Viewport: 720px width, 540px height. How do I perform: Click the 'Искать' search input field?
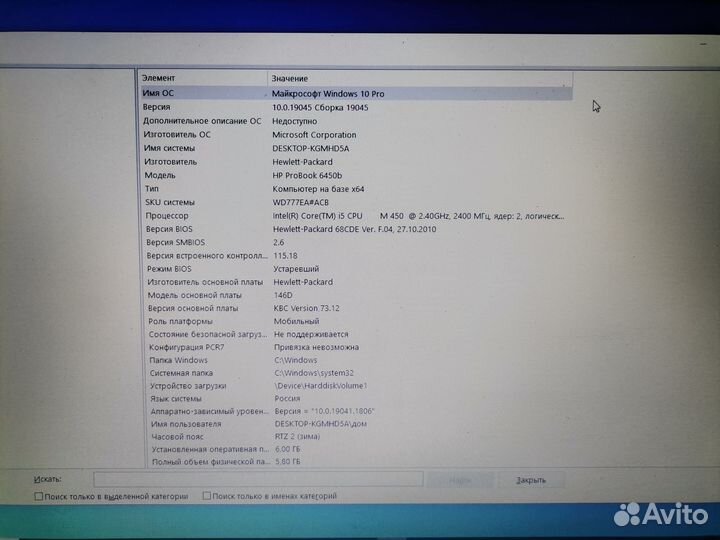258,479
